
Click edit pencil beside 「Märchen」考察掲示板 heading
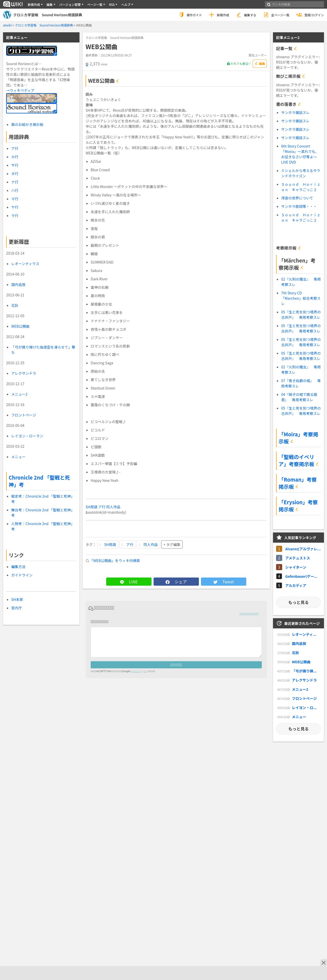click(302, 268)
